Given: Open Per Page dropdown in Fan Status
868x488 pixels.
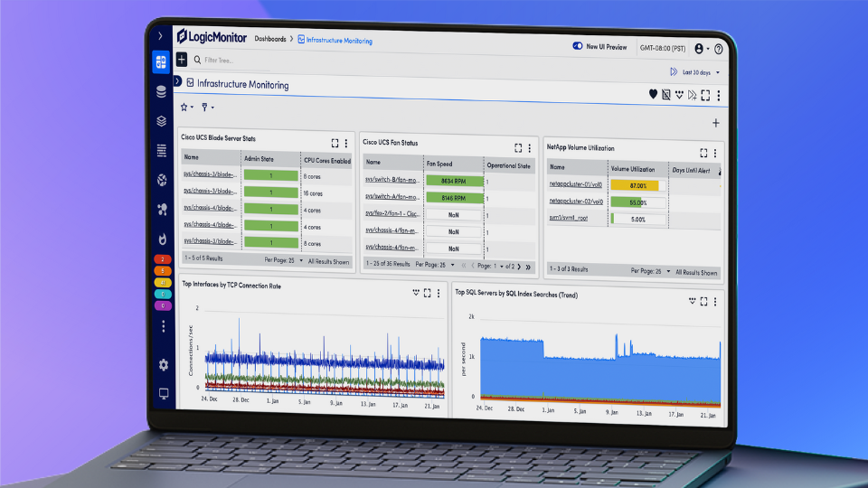Looking at the screenshot, I should tap(435, 265).
